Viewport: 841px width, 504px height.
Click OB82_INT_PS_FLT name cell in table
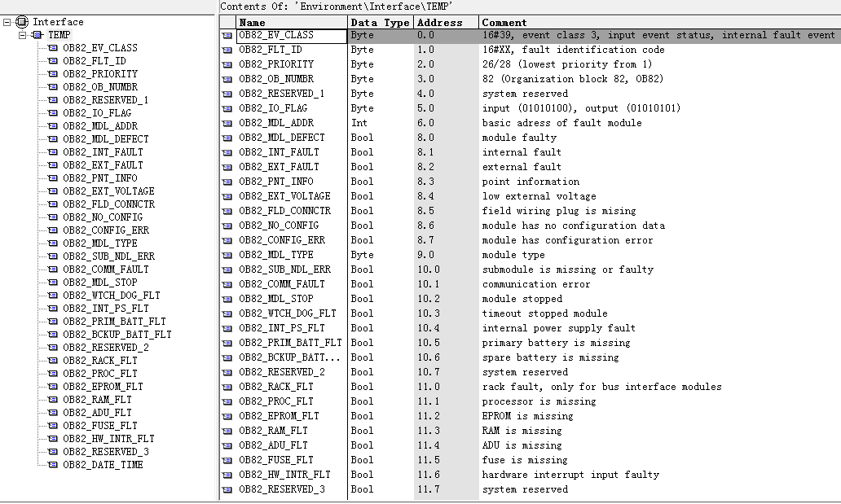(292, 328)
